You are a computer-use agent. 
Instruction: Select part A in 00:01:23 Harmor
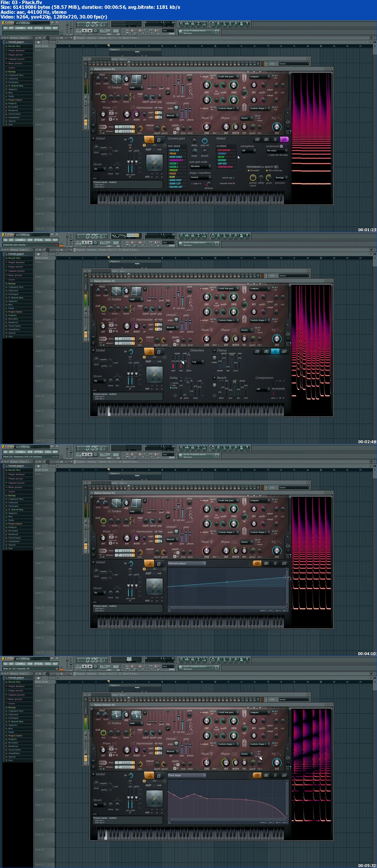150,140
